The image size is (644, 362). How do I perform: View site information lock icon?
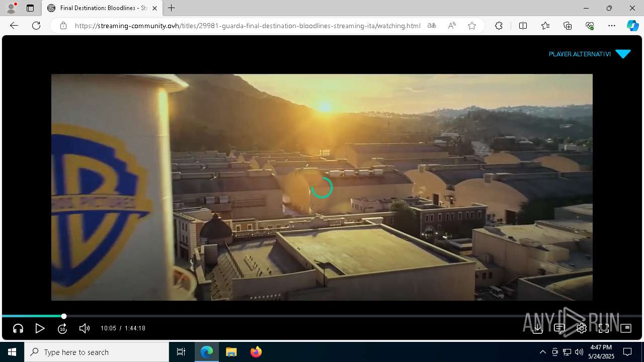point(63,26)
